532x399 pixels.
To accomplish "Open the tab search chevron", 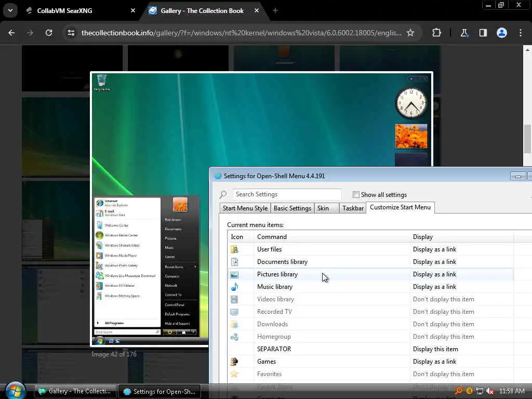I will click(x=10, y=10).
